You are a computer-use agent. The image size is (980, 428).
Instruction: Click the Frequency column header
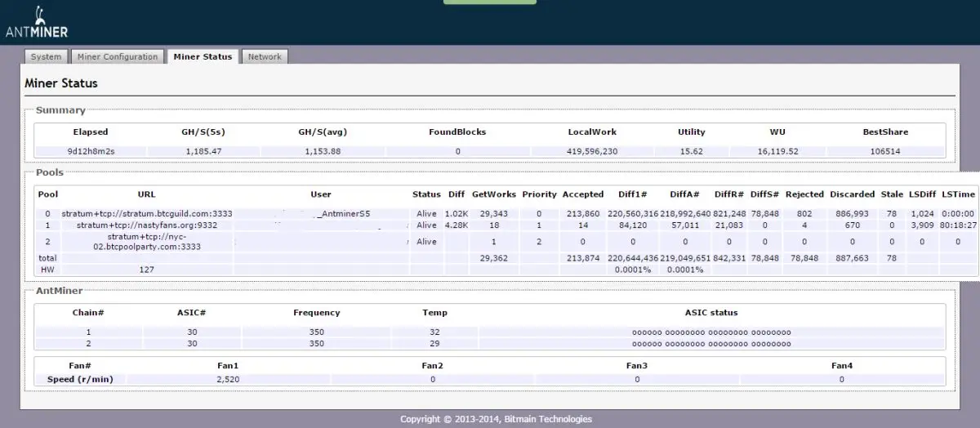click(x=316, y=313)
